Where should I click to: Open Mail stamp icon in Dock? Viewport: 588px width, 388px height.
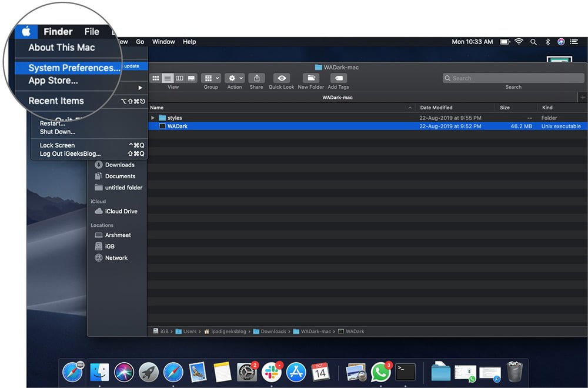[x=198, y=373]
